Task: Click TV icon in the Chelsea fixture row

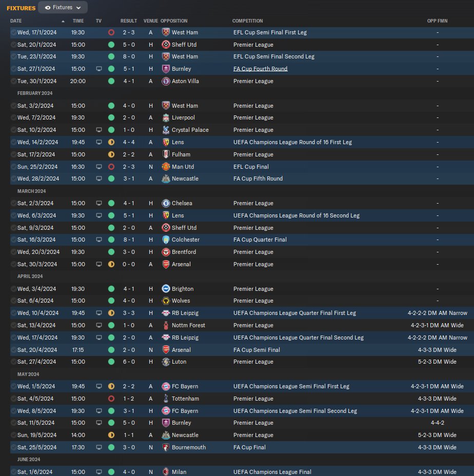Action: [x=99, y=203]
